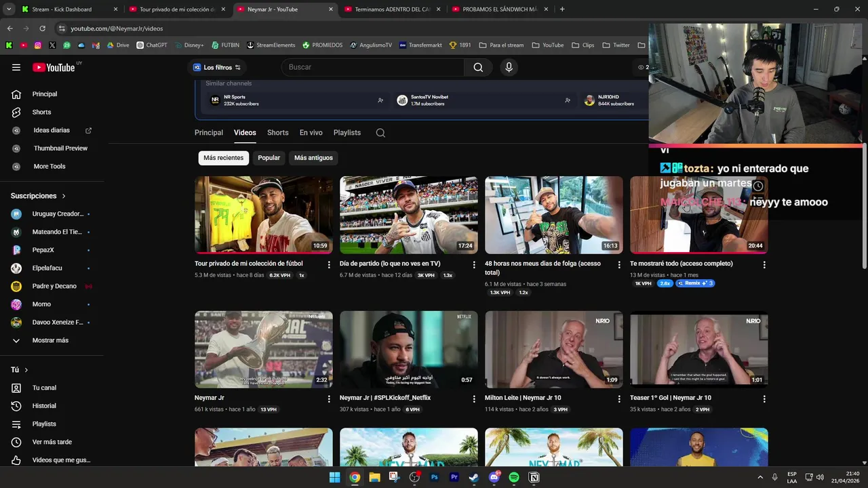Screen dimensions: 868x488
Task: Switch to the Shorts channel tab
Action: pos(278,133)
